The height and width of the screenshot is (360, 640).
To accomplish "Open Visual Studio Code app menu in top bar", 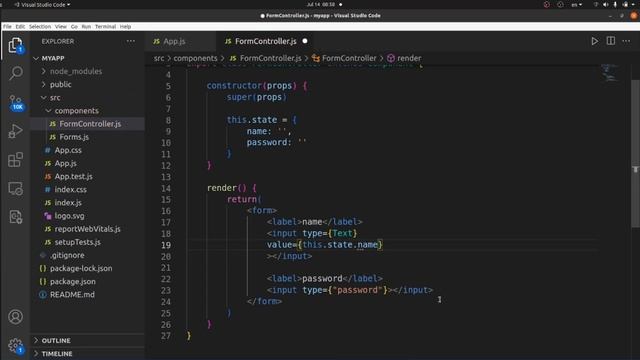I will click(x=42, y=4).
